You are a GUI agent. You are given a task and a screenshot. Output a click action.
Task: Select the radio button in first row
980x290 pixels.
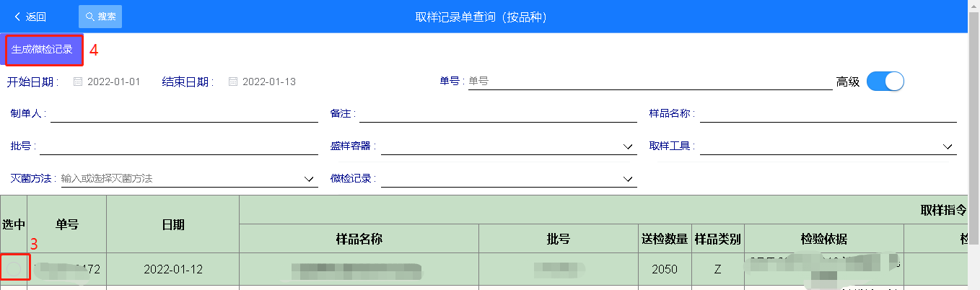click(14, 268)
